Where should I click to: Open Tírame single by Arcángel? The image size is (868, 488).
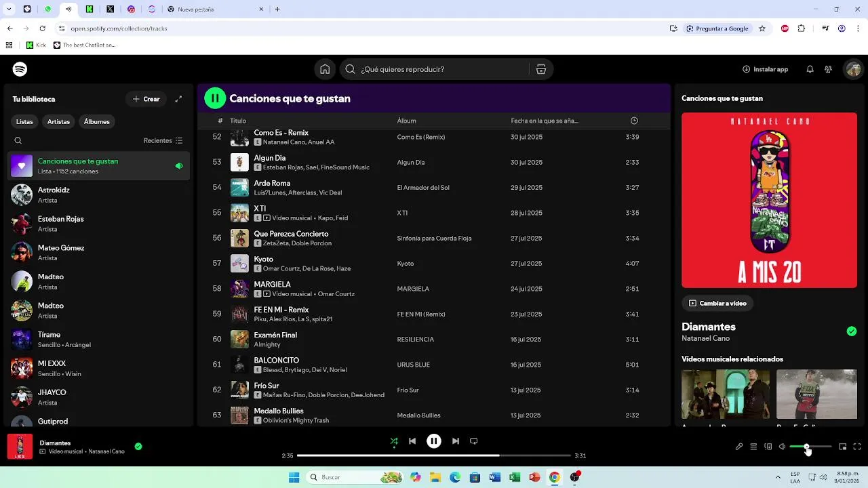[x=99, y=340]
